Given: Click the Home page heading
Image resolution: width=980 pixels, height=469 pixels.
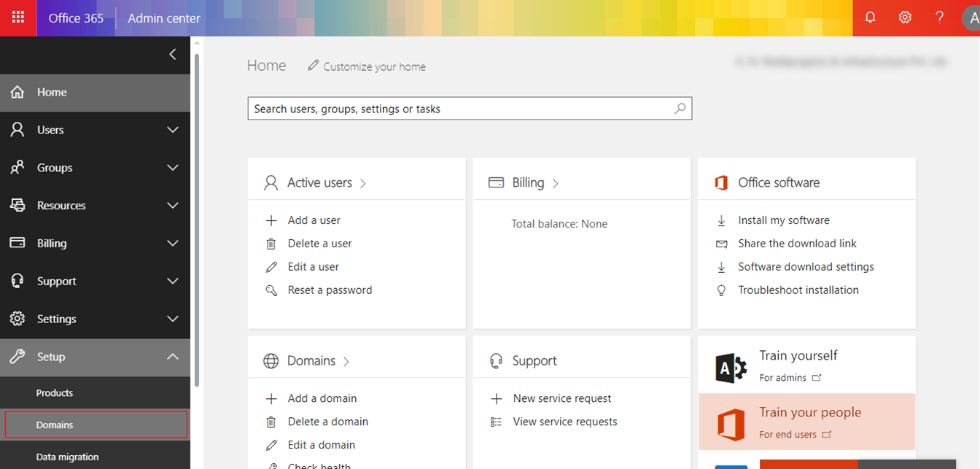Looking at the screenshot, I should (266, 66).
